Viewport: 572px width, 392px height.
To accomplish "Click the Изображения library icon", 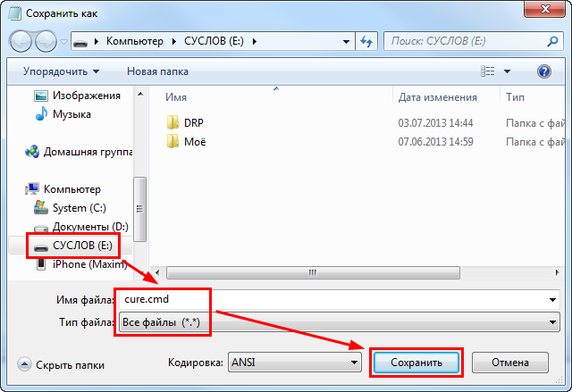I will 41,96.
